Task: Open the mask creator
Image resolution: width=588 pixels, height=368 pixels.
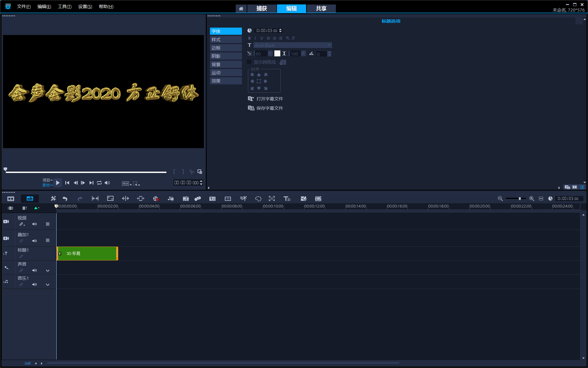Action: click(258, 199)
